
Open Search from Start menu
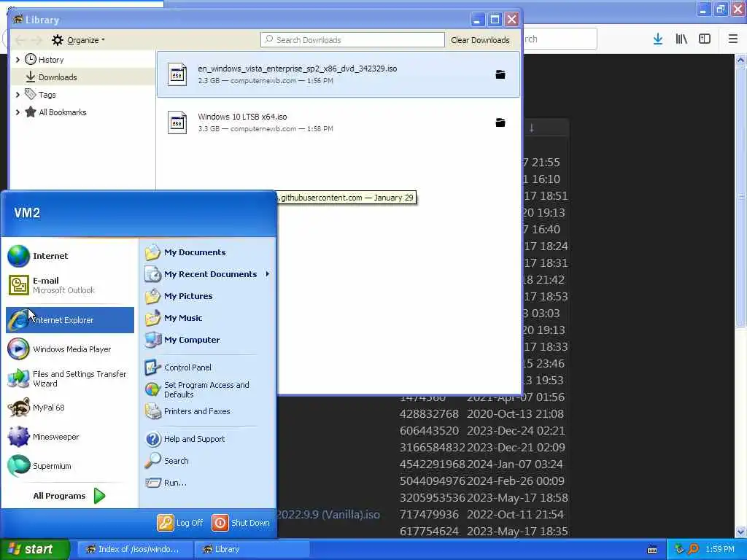[x=208, y=461]
